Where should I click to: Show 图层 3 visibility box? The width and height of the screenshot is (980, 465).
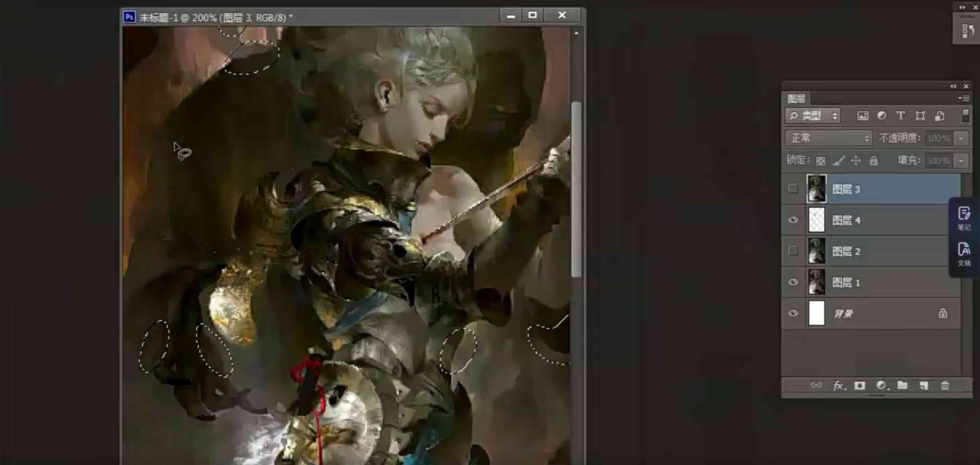pos(793,188)
